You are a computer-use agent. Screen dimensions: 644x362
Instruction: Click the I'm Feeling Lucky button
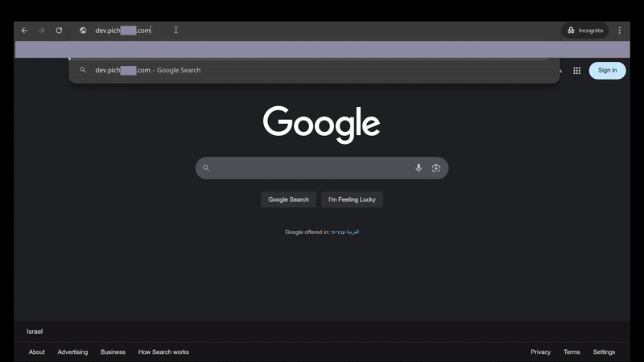coord(352,200)
